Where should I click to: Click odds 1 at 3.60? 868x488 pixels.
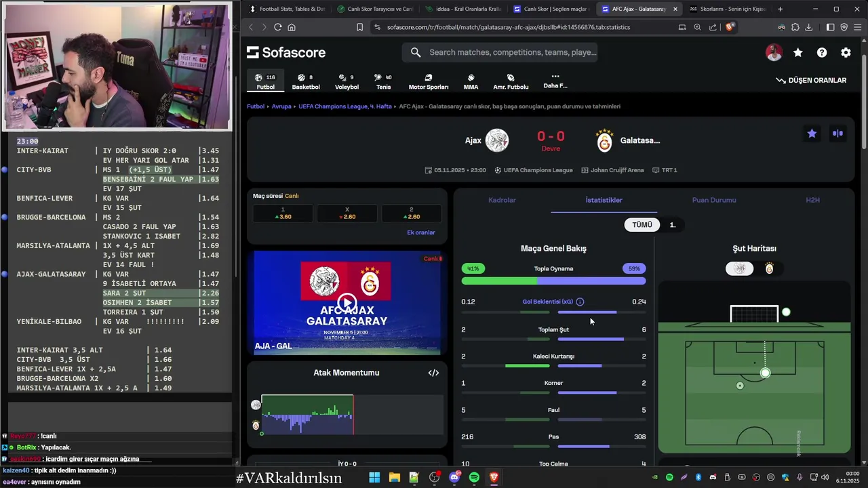(283, 213)
